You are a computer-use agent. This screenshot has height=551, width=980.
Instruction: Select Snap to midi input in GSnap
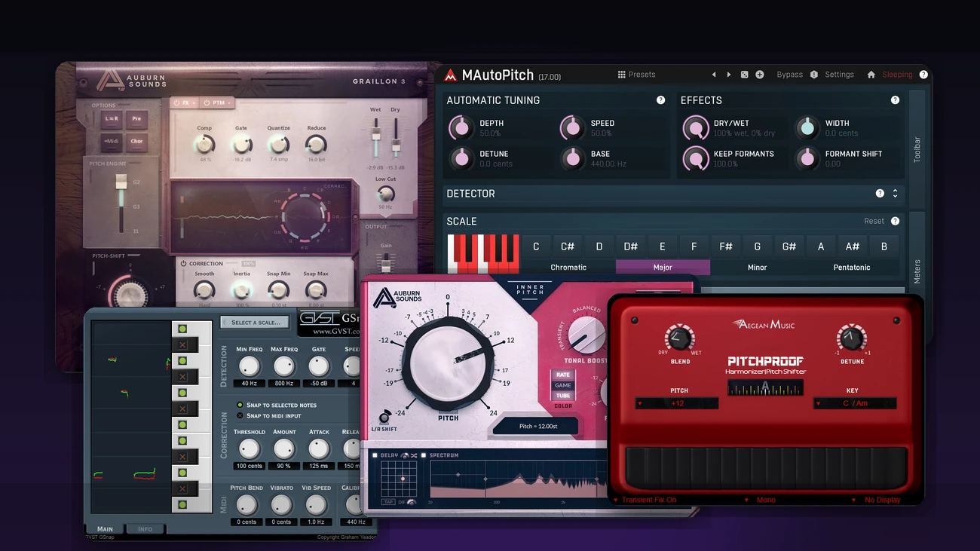(240, 415)
